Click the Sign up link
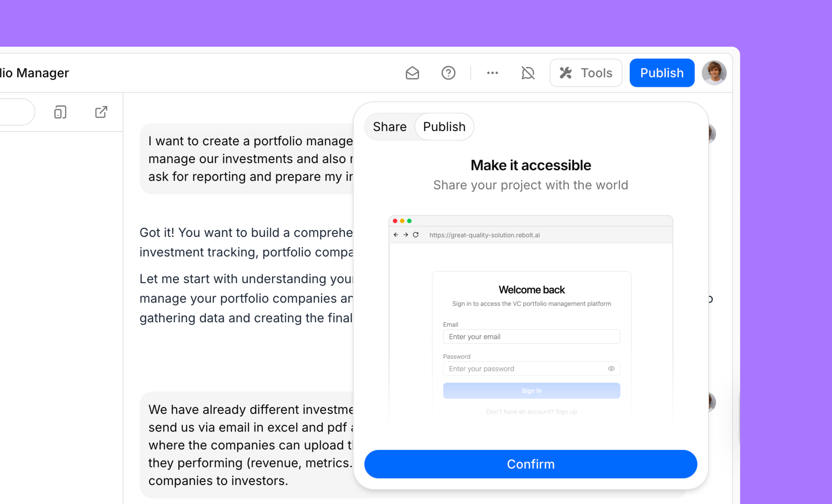The image size is (832, 504). [x=566, y=412]
